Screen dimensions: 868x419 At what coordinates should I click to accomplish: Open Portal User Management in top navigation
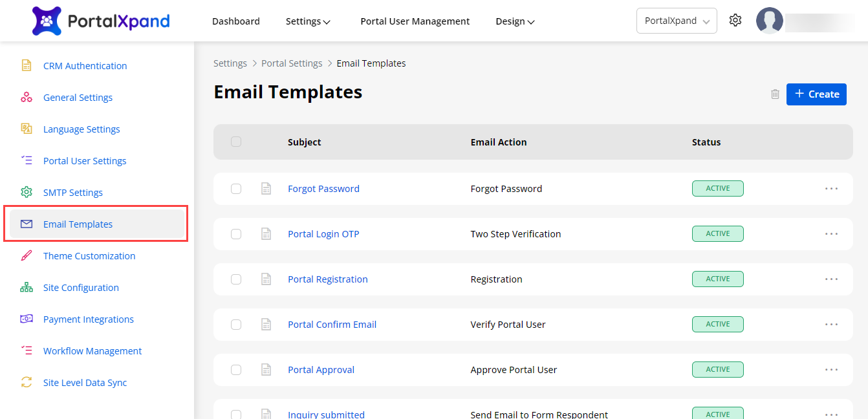(x=415, y=21)
